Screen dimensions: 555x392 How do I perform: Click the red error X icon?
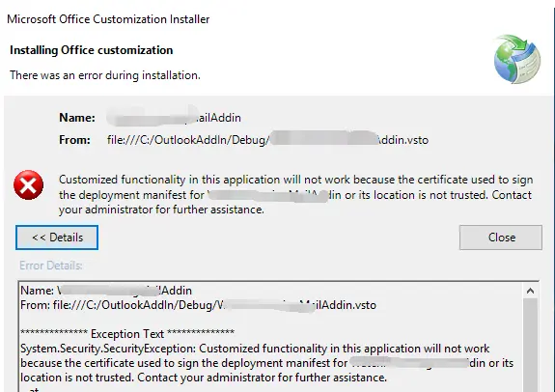(29, 184)
